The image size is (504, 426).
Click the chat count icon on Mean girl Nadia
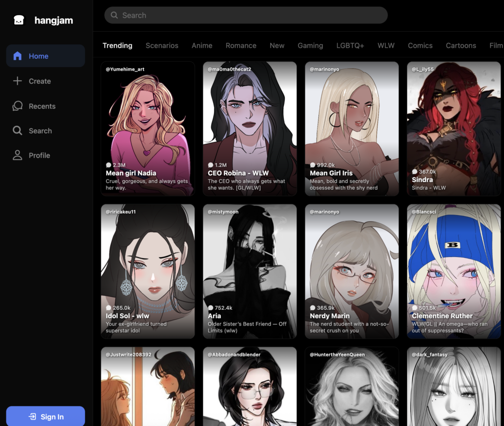[109, 165]
